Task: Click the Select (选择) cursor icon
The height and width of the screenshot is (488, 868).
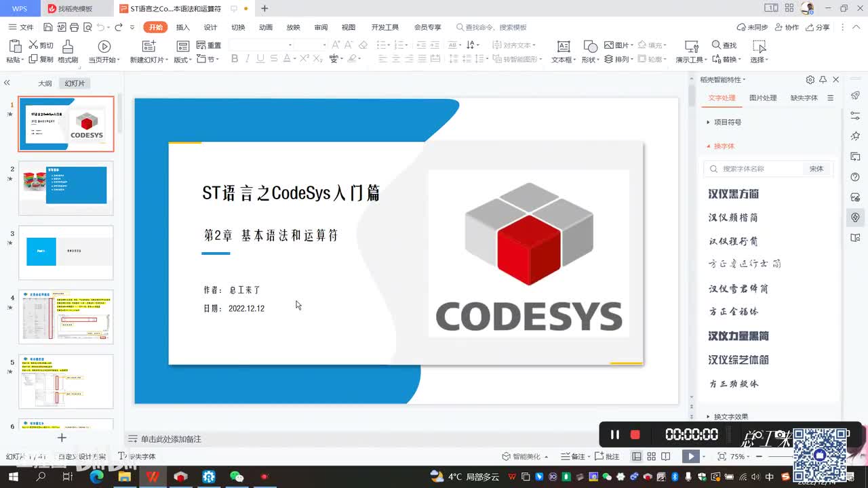Action: [759, 46]
